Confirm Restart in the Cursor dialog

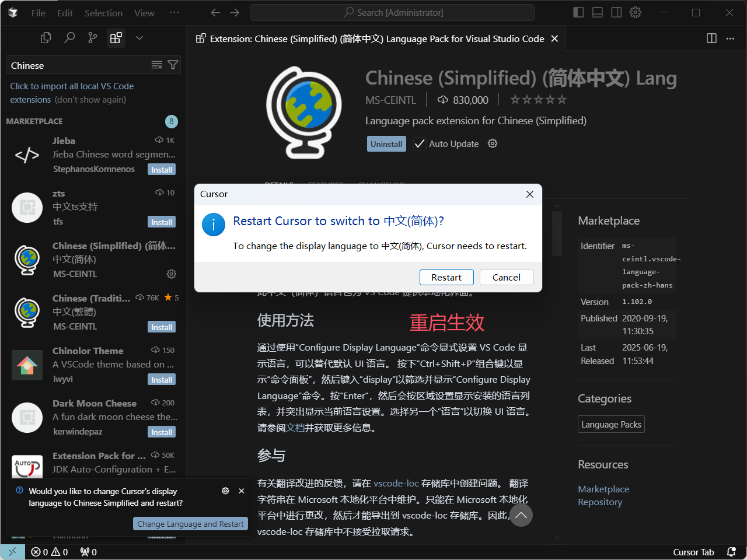point(446,278)
